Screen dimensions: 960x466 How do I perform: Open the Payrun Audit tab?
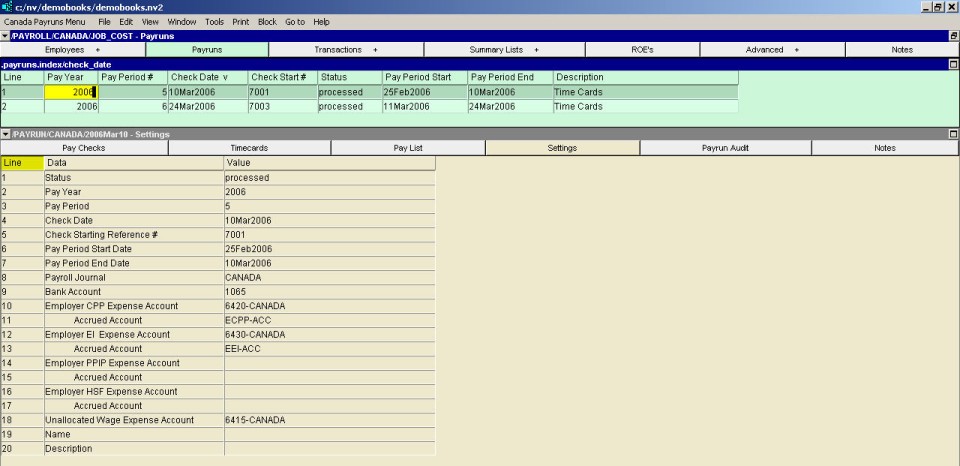725,148
